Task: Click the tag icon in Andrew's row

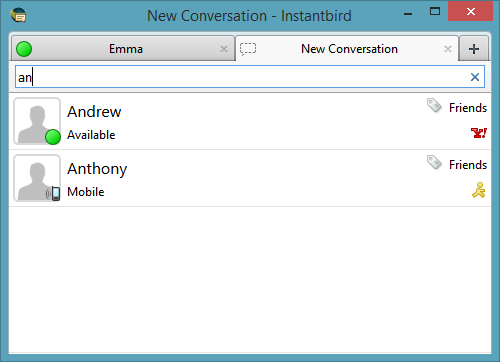Action: (x=434, y=106)
